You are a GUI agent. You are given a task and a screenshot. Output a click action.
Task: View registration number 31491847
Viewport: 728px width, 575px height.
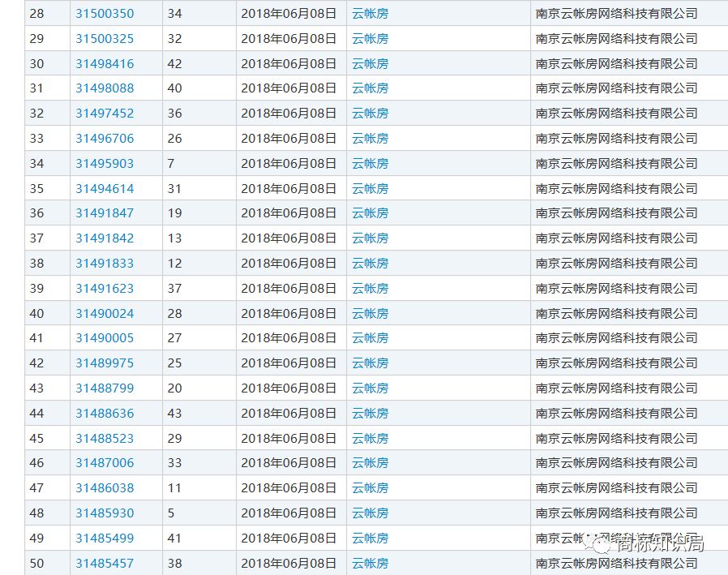[105, 213]
